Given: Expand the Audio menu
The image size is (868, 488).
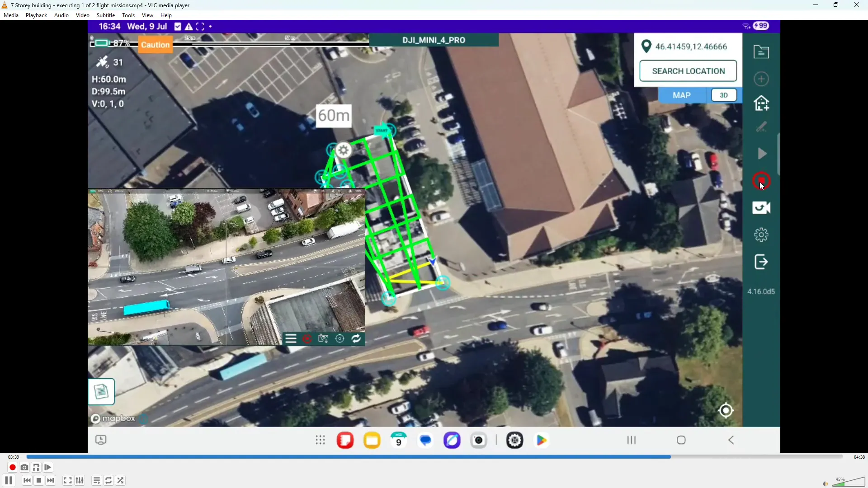Looking at the screenshot, I should [61, 15].
